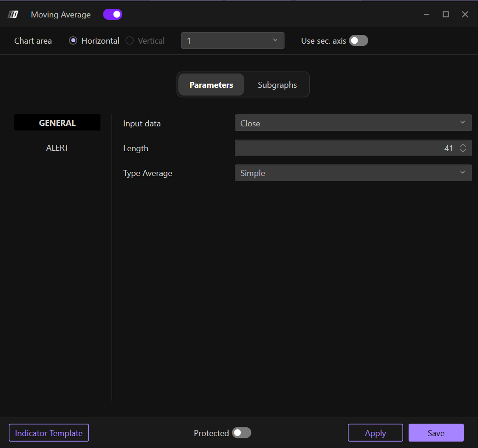The image size is (478, 448).
Task: Toggle the Moving Average indicator switch
Action: [113, 15]
